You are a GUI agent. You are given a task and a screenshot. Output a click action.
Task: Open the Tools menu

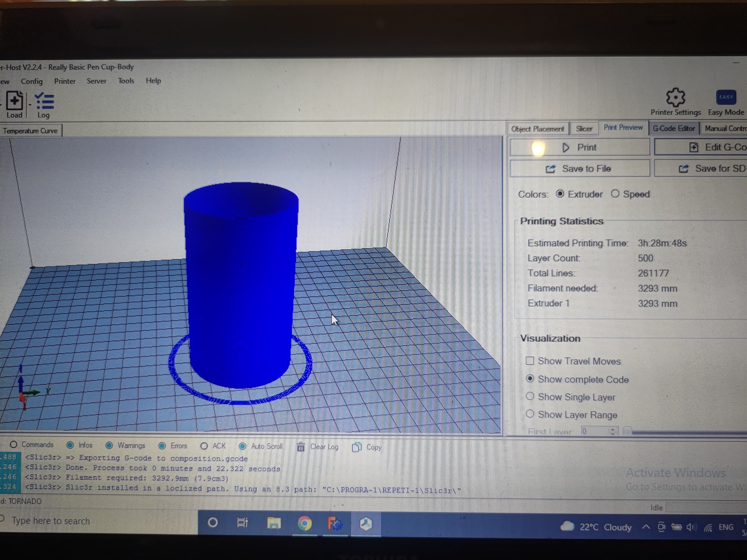[126, 81]
